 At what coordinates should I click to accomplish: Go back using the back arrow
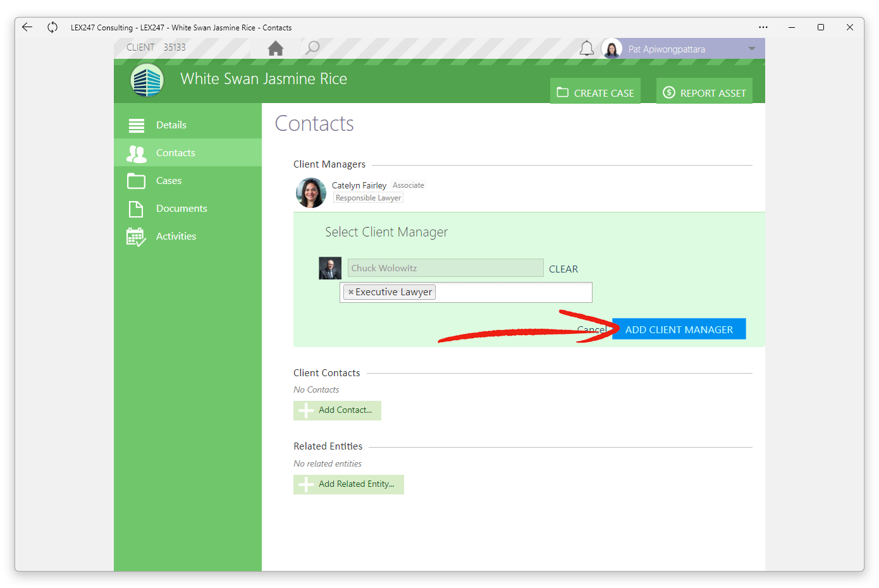click(x=27, y=27)
